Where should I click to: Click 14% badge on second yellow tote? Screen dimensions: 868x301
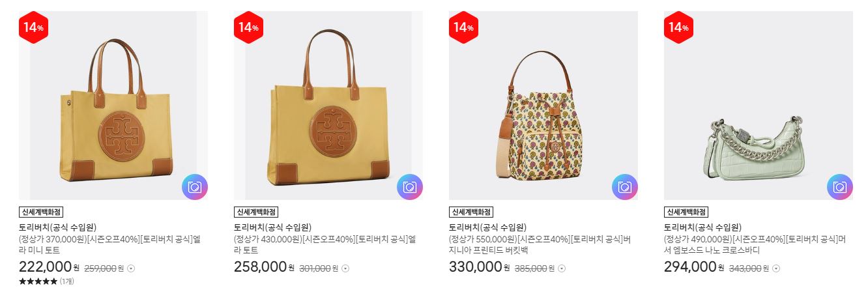248,27
